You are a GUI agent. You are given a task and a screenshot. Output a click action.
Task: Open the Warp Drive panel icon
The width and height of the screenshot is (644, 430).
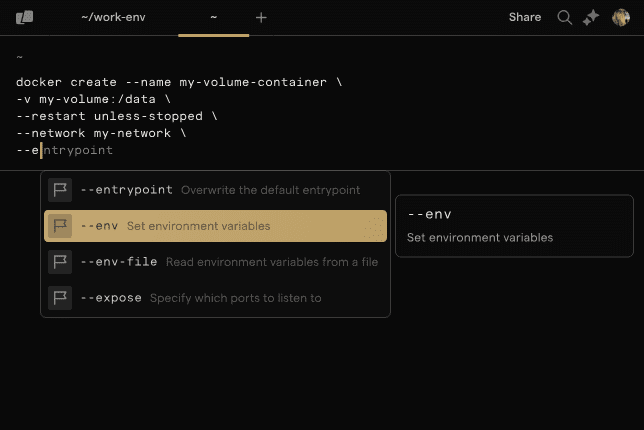[x=25, y=17]
